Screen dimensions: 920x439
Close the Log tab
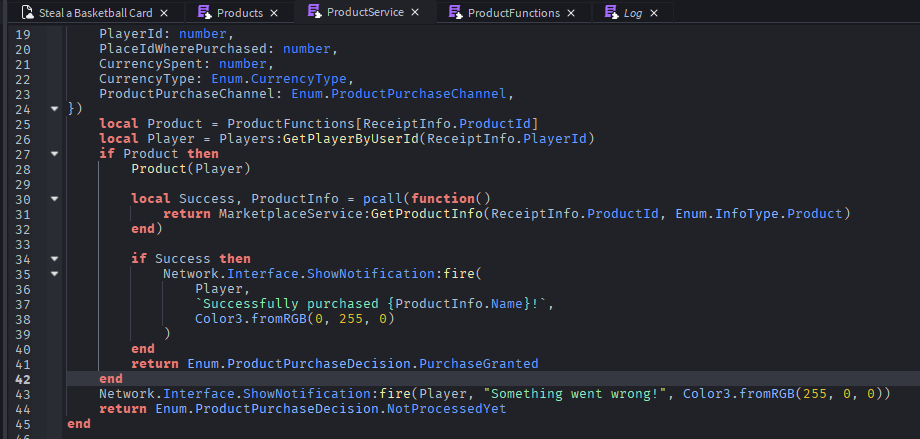[x=654, y=13]
